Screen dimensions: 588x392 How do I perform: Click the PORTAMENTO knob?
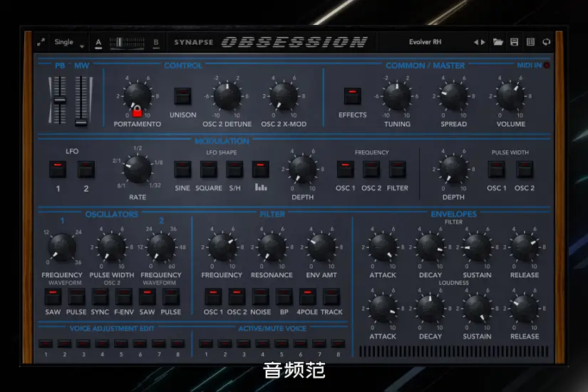(138, 96)
